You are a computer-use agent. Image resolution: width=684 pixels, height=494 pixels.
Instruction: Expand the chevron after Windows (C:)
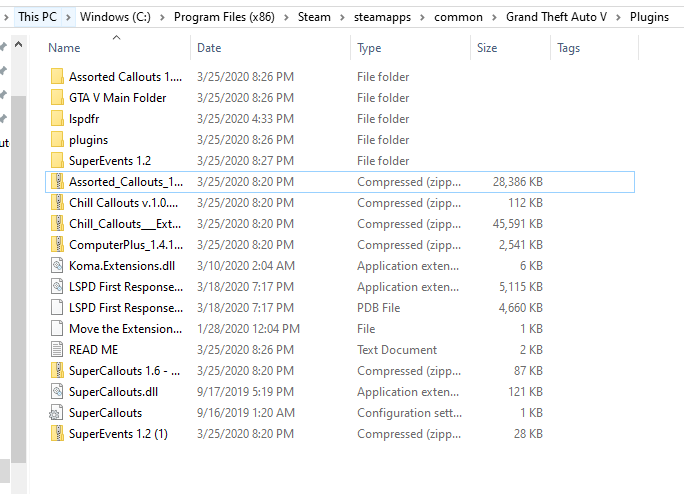(162, 17)
